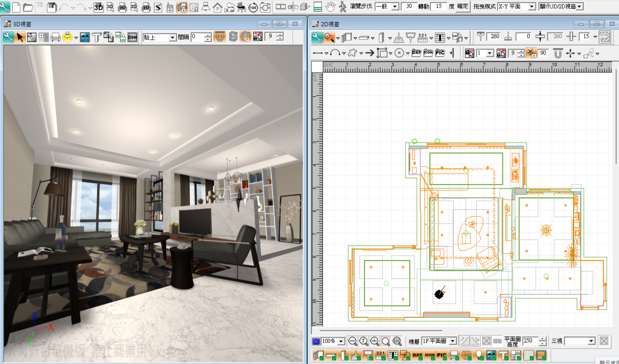Click the 轉動 degrees input field
Screen dimensions: 619x364
tap(439, 6)
